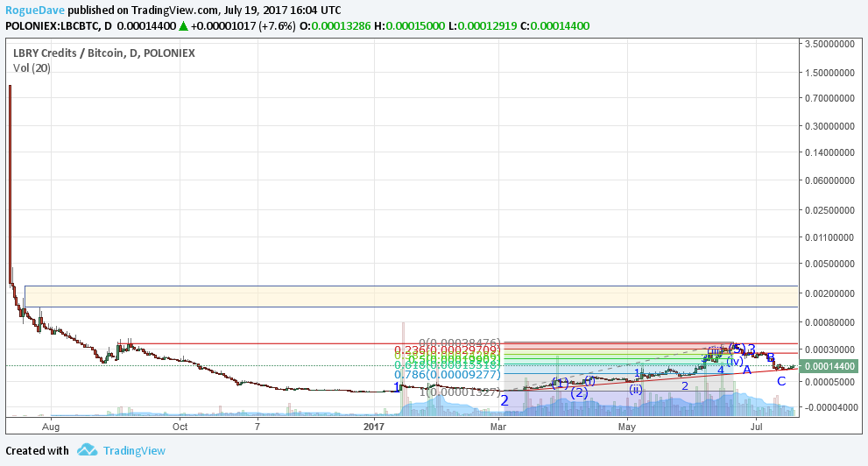Select the POLONIEX:LBCBTC, D symbol text
Image resolution: width=868 pixels, height=466 pixels.
tap(59, 26)
